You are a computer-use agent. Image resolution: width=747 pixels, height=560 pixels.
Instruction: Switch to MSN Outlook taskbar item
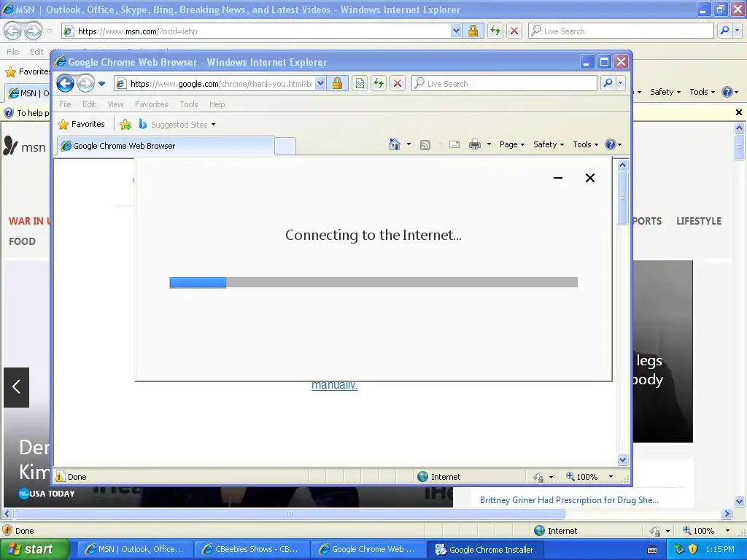(x=135, y=550)
